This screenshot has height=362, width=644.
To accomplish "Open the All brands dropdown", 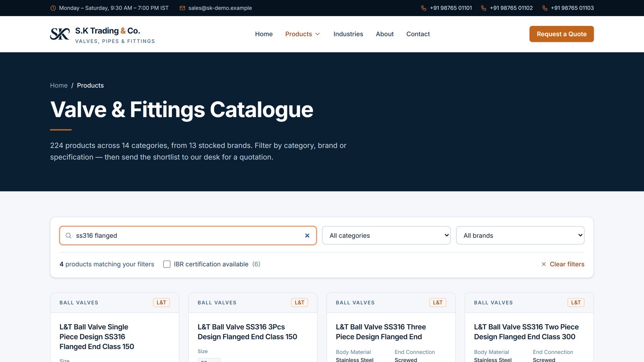I will 520,236.
